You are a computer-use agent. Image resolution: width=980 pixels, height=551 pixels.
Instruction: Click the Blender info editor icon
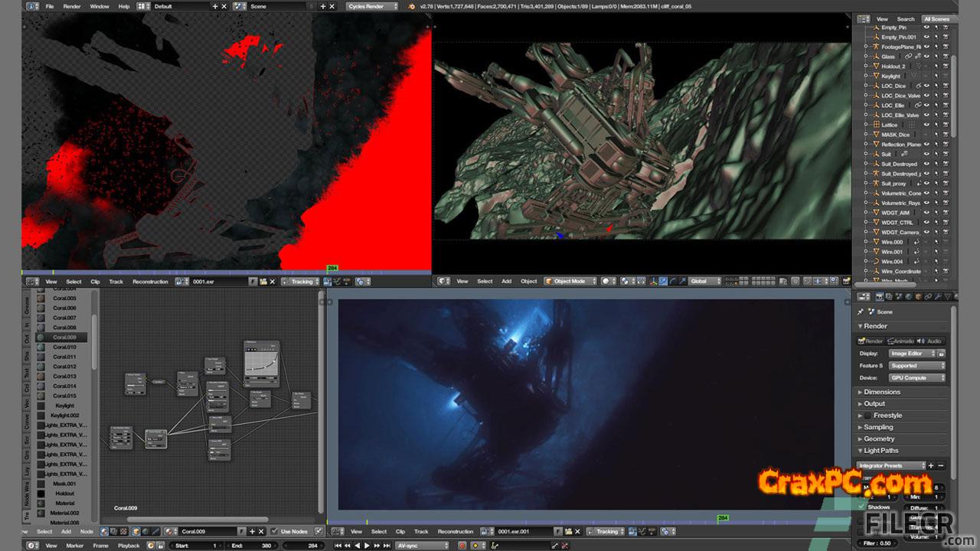30,6
